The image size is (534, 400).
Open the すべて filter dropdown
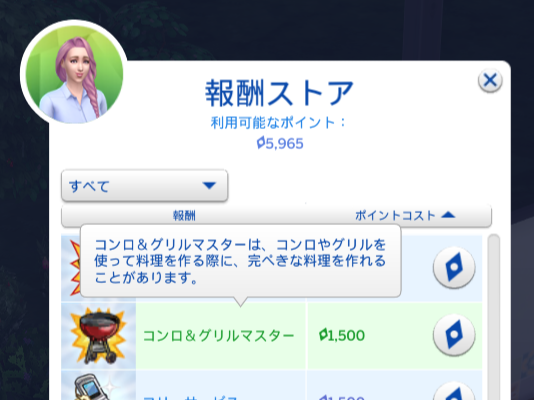tap(144, 186)
